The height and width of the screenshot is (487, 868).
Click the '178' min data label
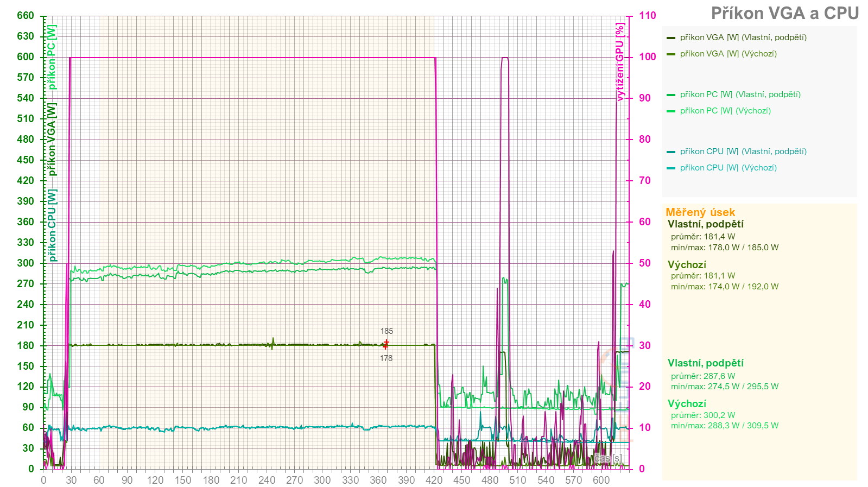click(386, 358)
